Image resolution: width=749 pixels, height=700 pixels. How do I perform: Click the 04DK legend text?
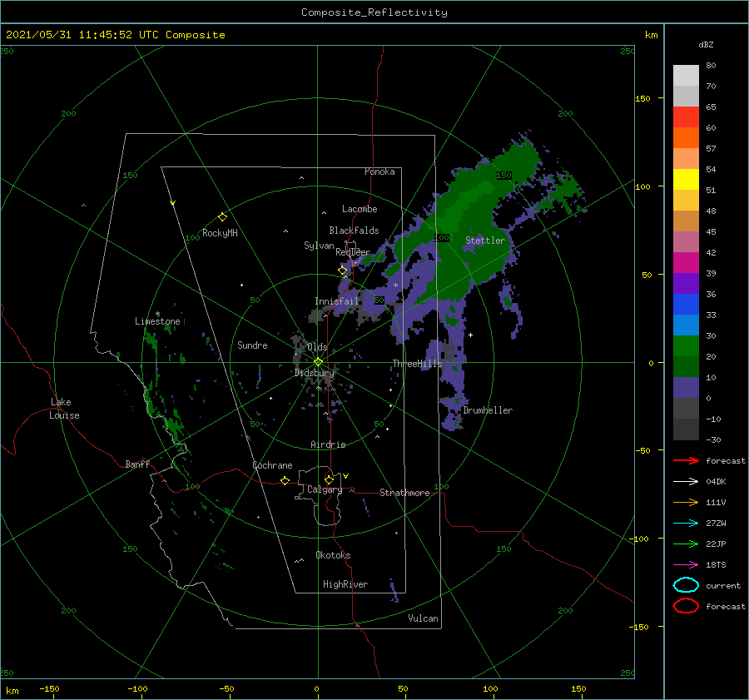(716, 481)
